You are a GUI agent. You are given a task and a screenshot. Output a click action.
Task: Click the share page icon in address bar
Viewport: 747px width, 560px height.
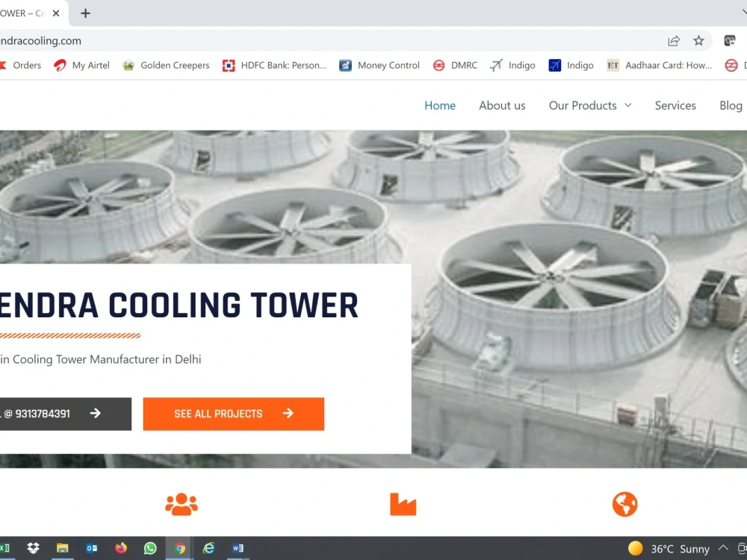[x=674, y=41]
